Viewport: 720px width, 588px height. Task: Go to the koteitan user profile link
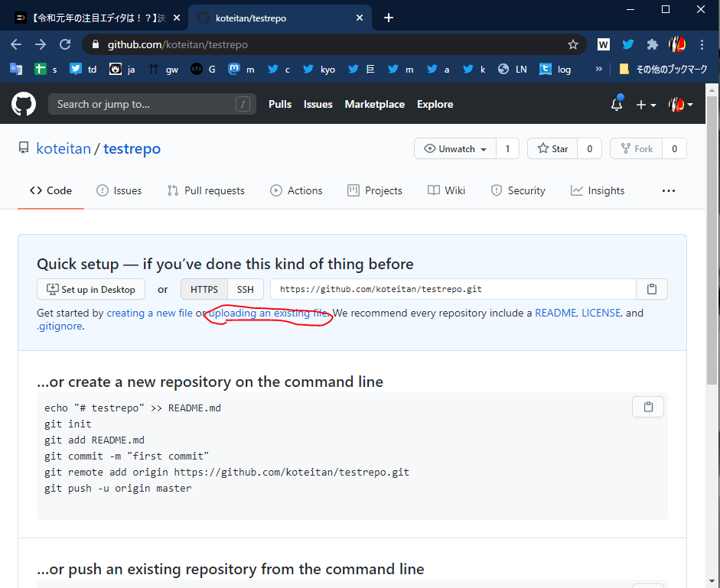(64, 149)
